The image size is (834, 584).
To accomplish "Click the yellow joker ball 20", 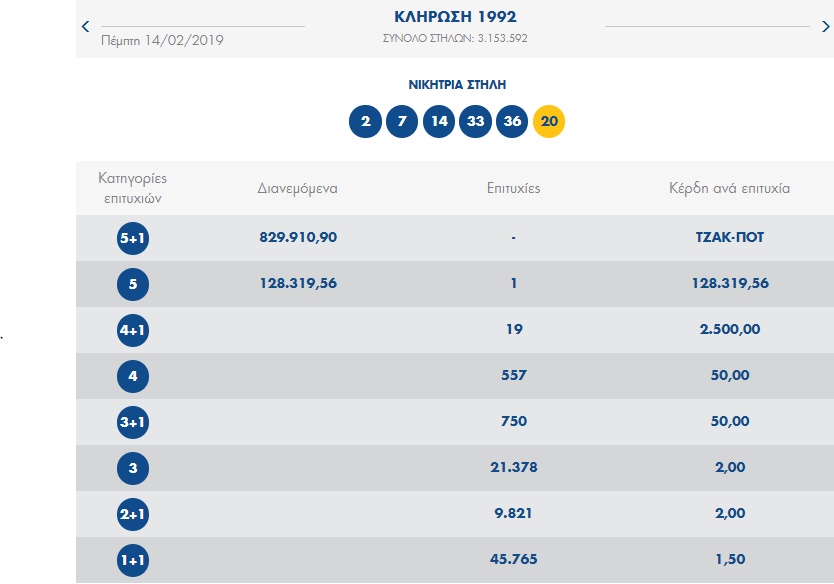I will point(549,122).
